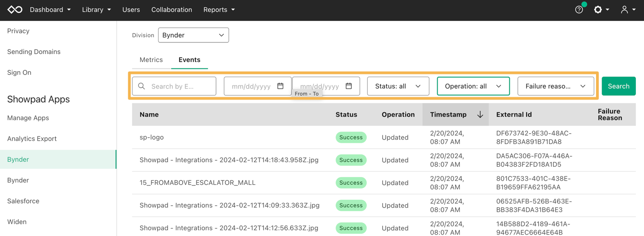Open the Failure reason filter dropdown
This screenshot has width=644, height=236.
click(x=555, y=86)
